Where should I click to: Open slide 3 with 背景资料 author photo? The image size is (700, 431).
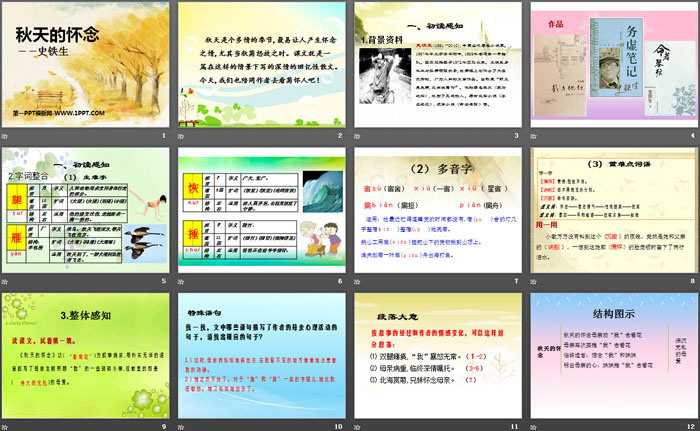point(438,65)
